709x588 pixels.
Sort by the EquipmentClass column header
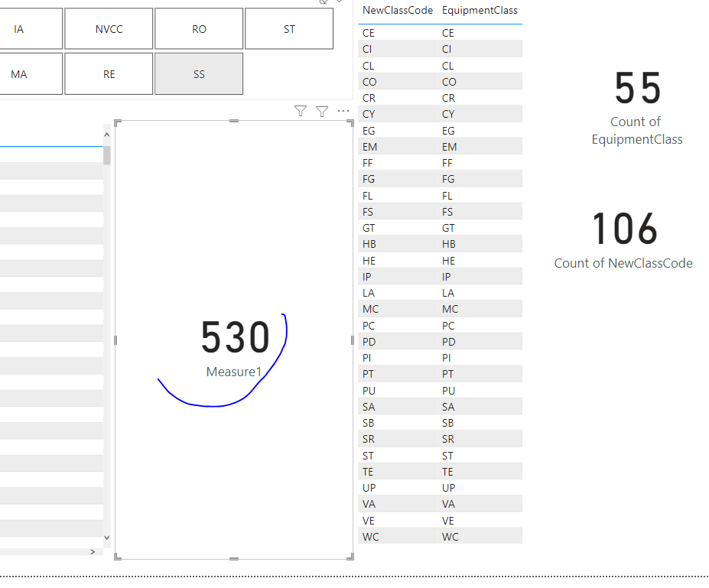[x=480, y=11]
